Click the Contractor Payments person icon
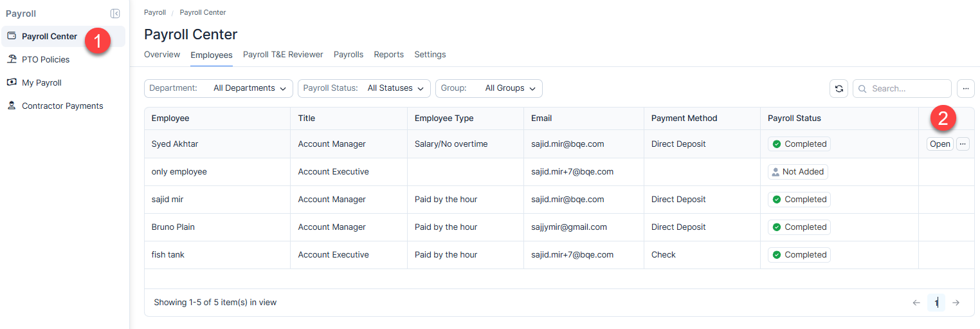 [12, 106]
